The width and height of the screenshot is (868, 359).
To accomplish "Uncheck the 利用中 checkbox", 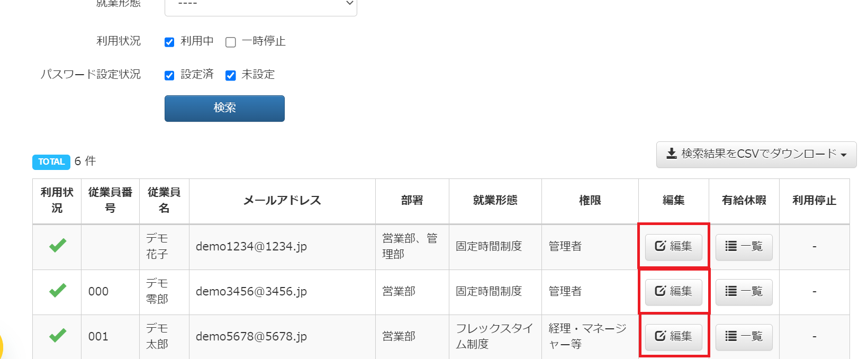I will [x=169, y=42].
